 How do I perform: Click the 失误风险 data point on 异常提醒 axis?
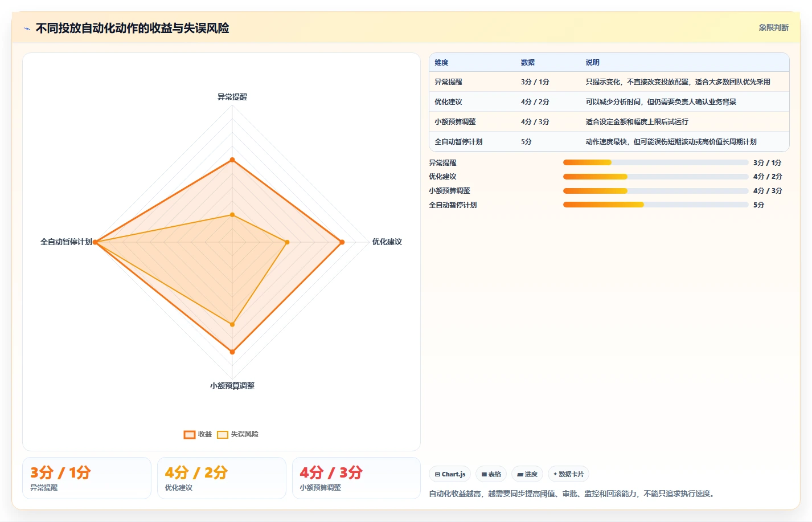coord(232,215)
